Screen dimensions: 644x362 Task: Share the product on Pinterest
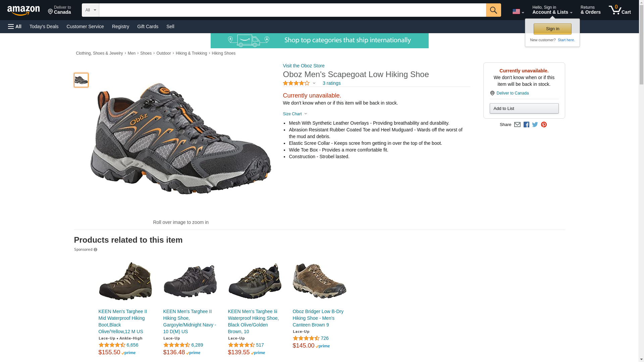click(544, 125)
